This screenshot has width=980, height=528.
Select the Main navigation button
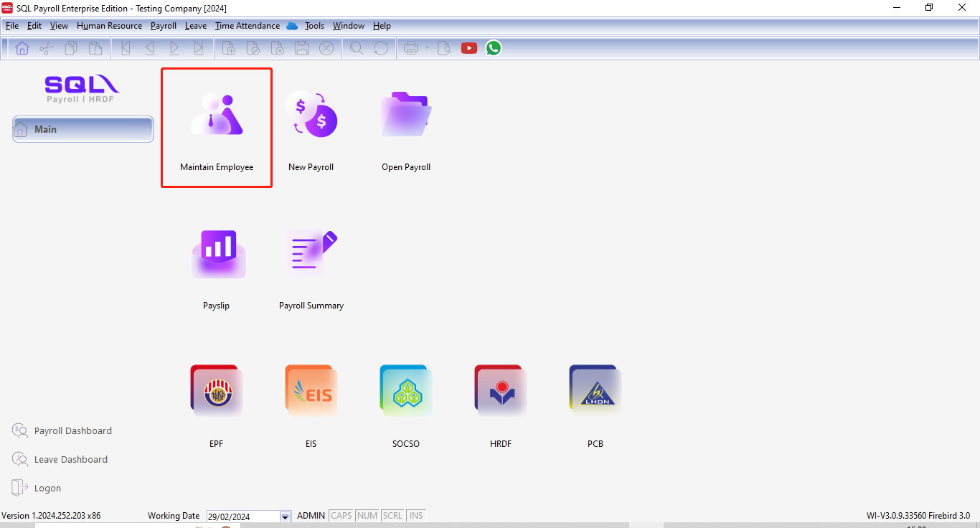(83, 129)
